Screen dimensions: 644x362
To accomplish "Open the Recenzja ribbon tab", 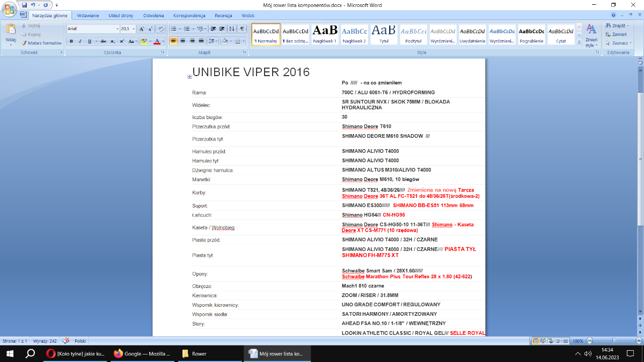I will (x=223, y=16).
